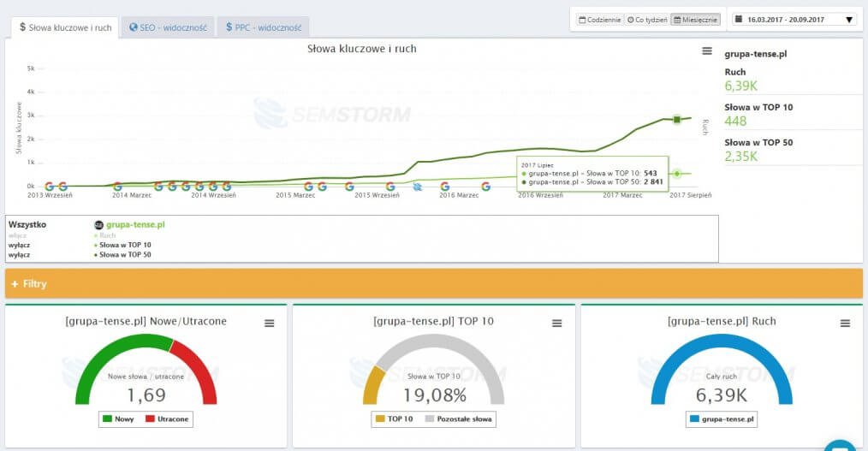Click Google update marker above 2014 Marzec

coord(117,187)
